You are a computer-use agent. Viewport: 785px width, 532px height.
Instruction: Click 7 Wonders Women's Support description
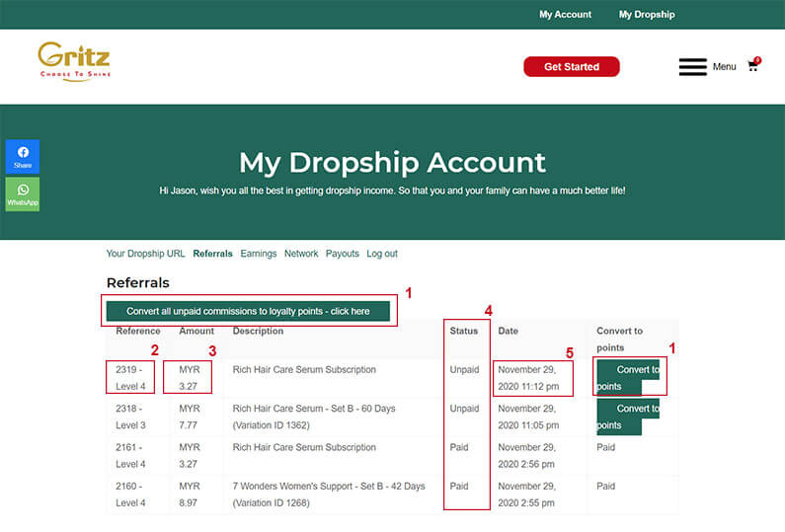pos(329,494)
